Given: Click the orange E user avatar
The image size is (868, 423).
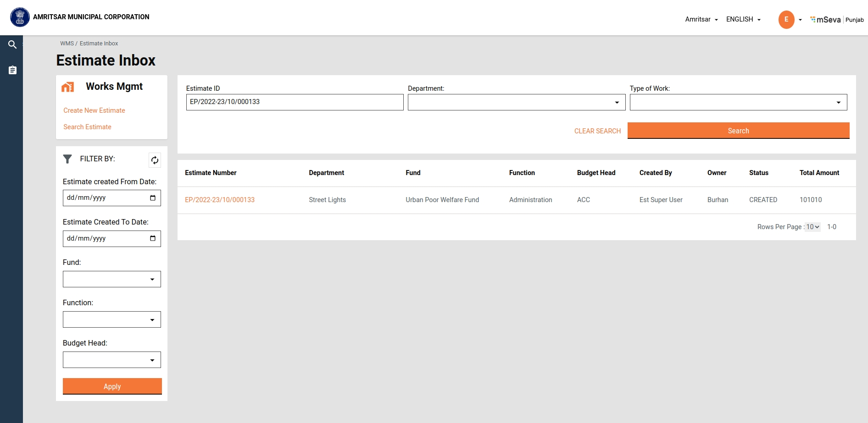Looking at the screenshot, I should point(786,20).
